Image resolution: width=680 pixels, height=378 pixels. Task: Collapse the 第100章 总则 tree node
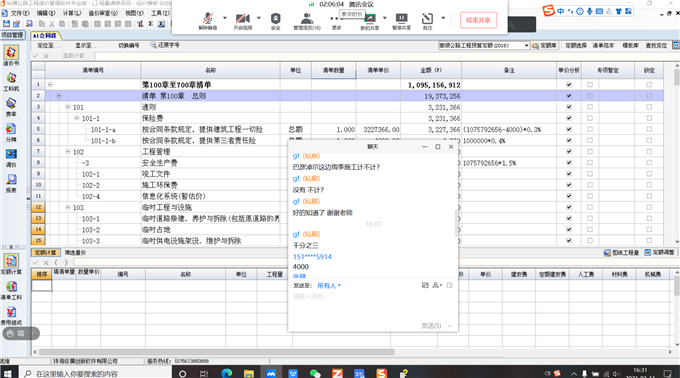click(x=59, y=95)
